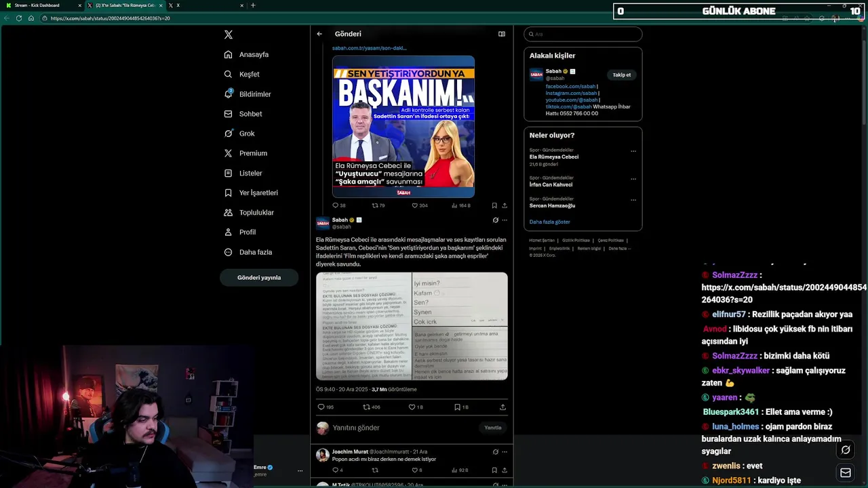This screenshot has height=488, width=868.
Task: Share the quoted post with 304 likes
Action: click(x=505, y=205)
